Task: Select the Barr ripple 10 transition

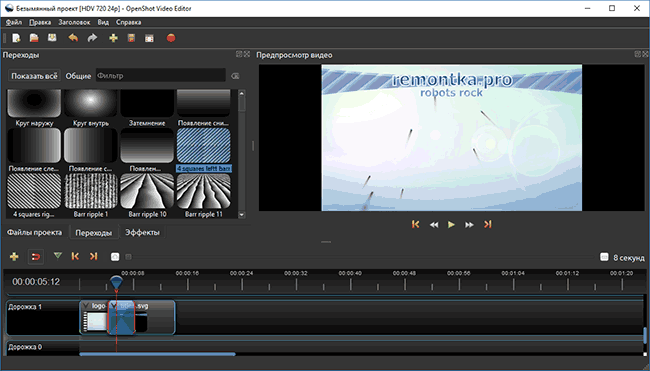Action: pos(147,196)
